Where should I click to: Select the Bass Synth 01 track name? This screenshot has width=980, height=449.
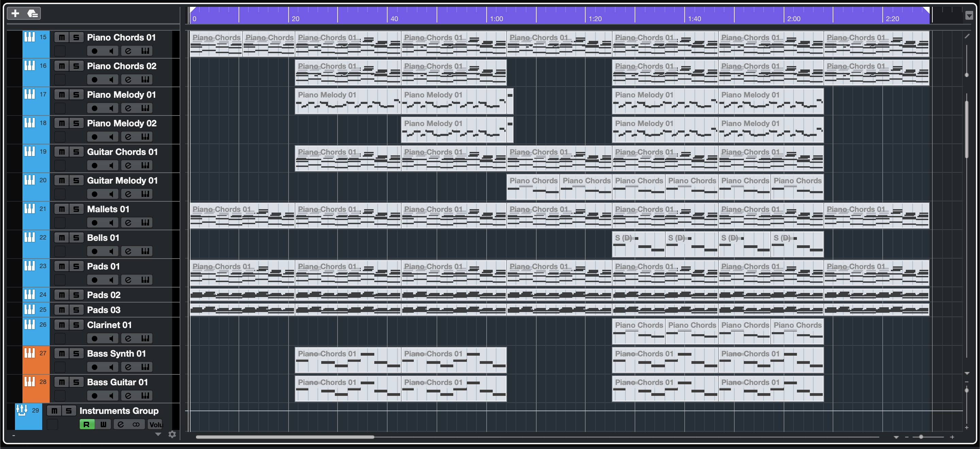click(116, 353)
